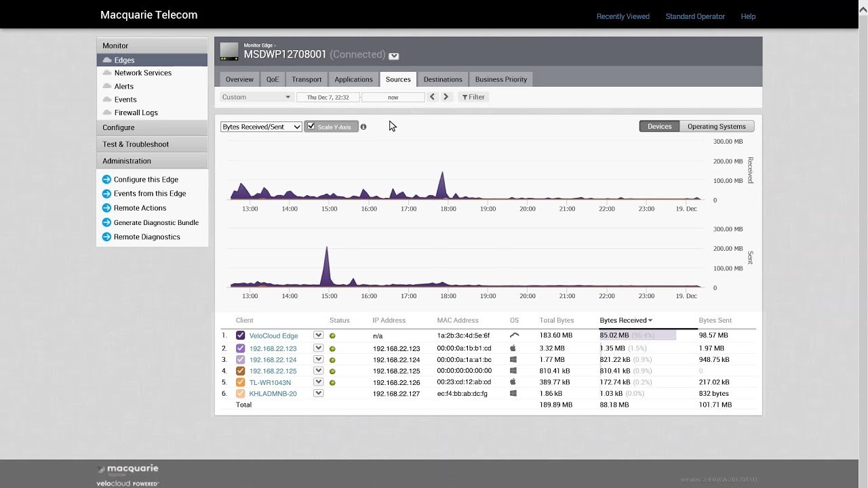This screenshot has height=488, width=868.
Task: Open Recently Viewed link
Action: tap(623, 16)
